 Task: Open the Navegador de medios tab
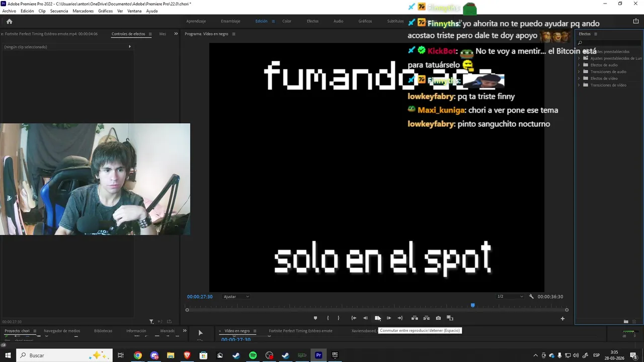click(62, 331)
